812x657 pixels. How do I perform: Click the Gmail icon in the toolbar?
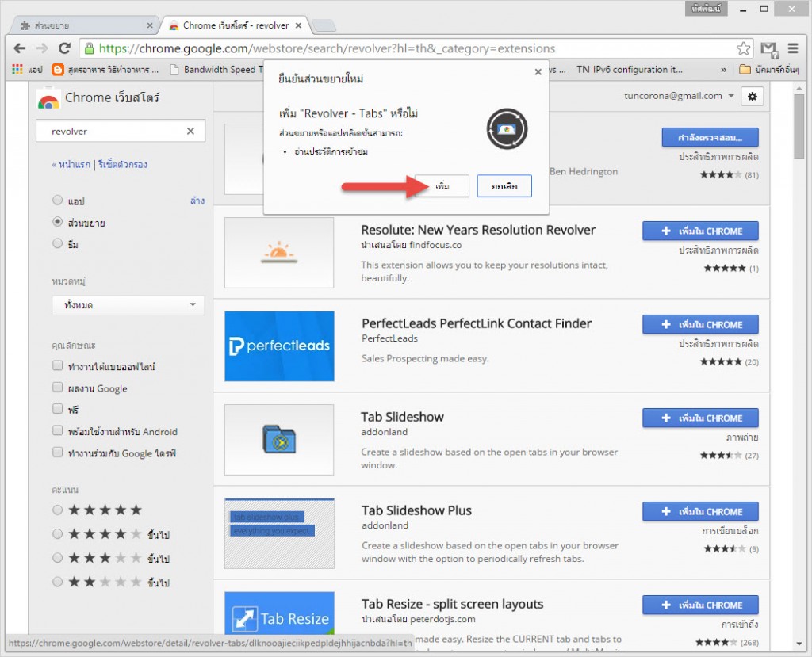[768, 48]
